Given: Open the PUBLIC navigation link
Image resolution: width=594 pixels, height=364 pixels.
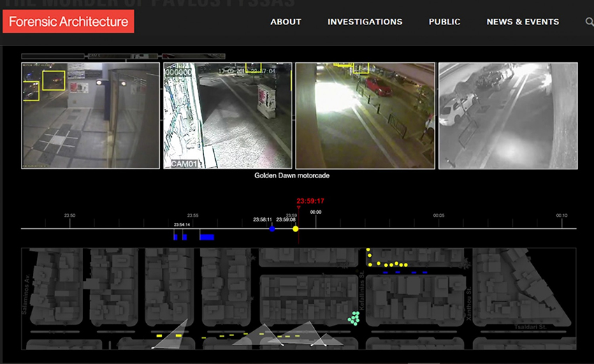Looking at the screenshot, I should [444, 22].
